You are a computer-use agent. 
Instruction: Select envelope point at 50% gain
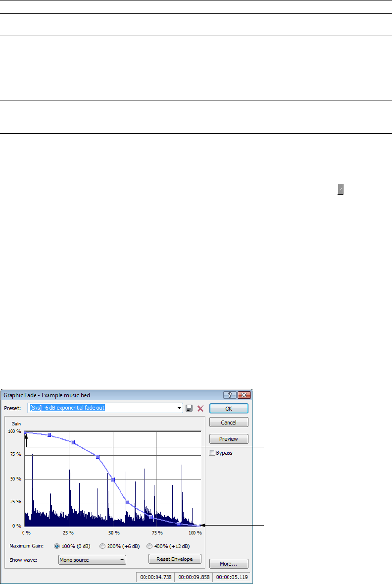pos(113,479)
